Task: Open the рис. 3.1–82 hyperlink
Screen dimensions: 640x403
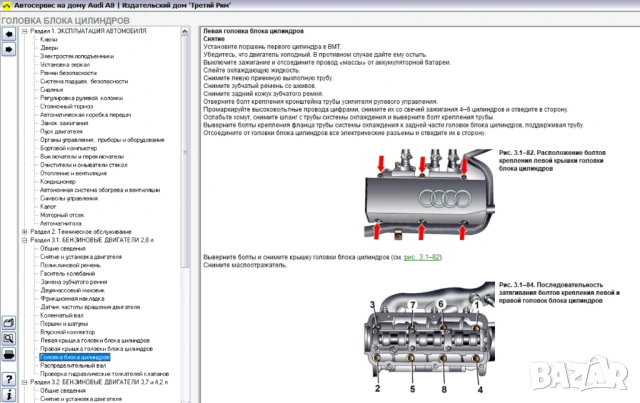Action: 422,257
